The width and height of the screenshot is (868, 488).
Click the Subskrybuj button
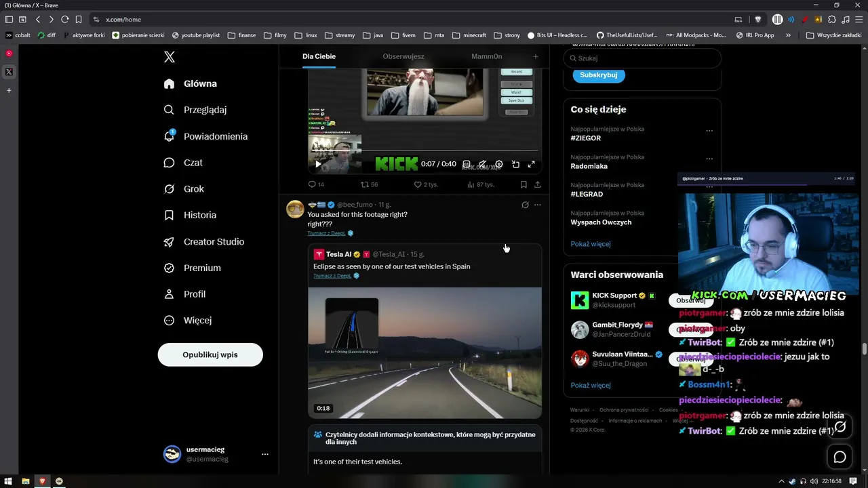(x=599, y=75)
